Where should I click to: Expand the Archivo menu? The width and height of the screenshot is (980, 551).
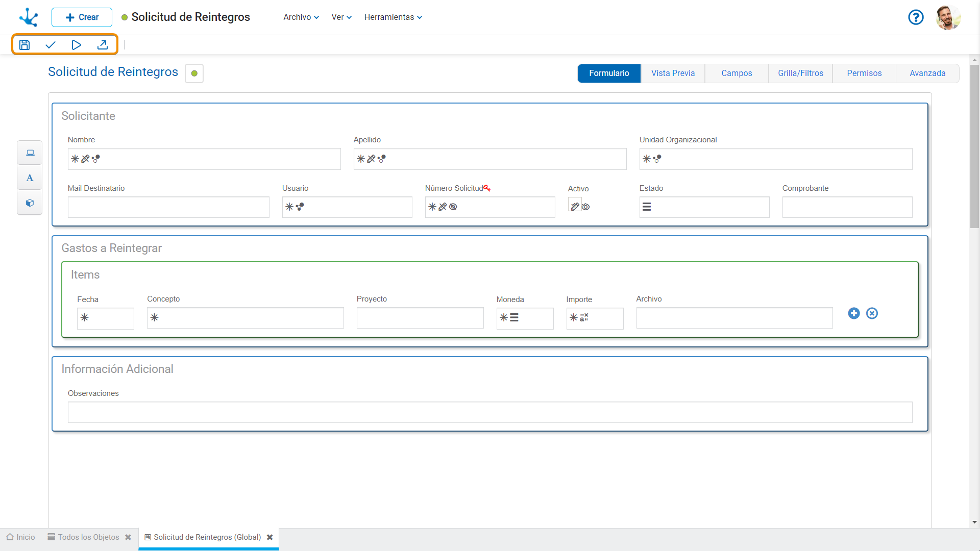click(x=301, y=17)
